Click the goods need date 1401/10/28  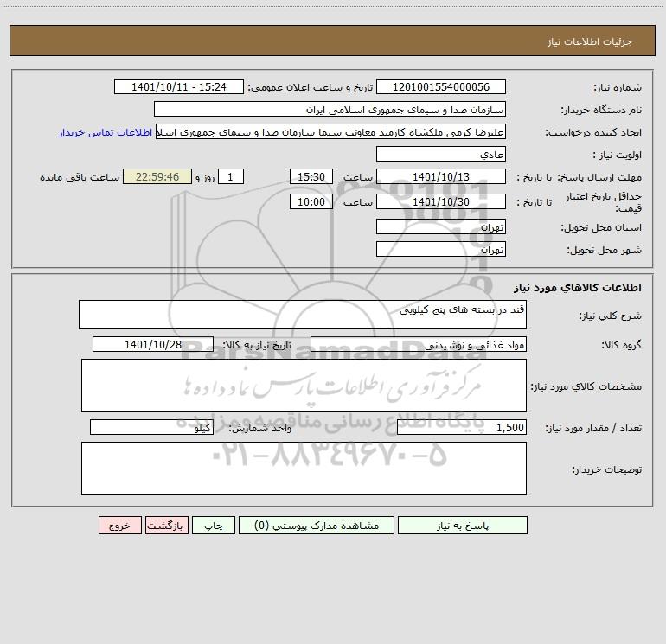click(x=153, y=344)
